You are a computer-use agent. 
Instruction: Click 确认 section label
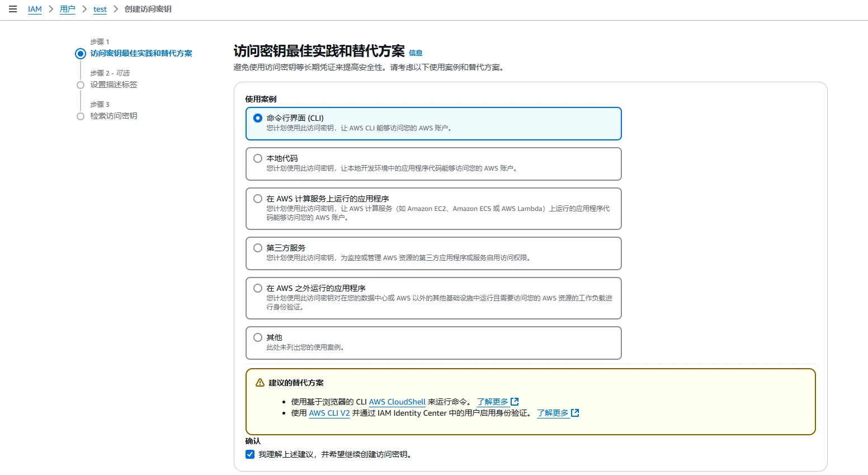tap(253, 441)
